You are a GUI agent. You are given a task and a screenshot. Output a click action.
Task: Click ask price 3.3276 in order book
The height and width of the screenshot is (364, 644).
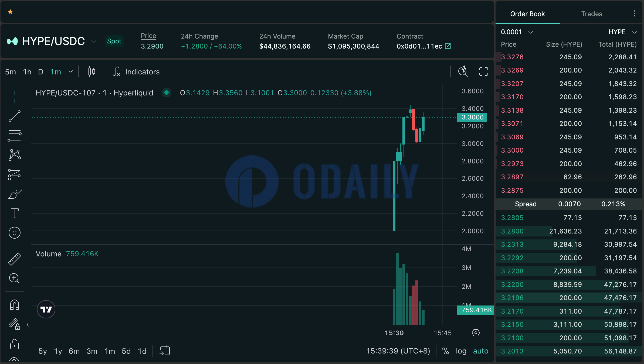512,57
